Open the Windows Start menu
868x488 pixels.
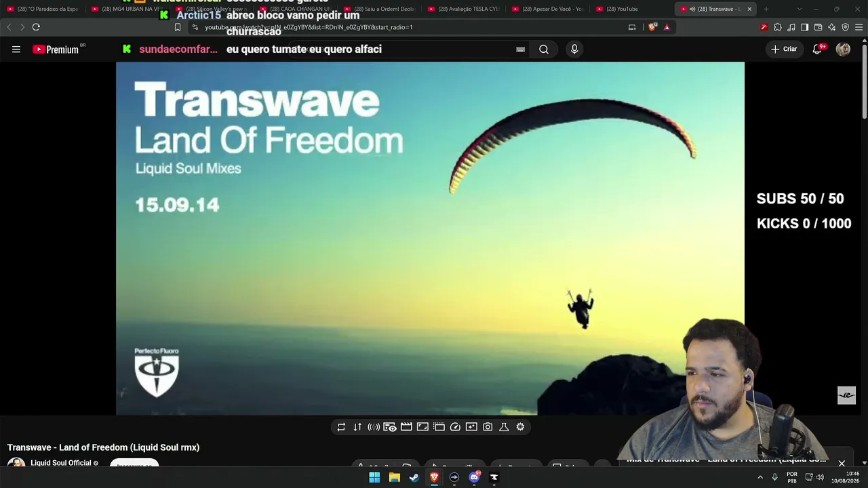tap(374, 477)
